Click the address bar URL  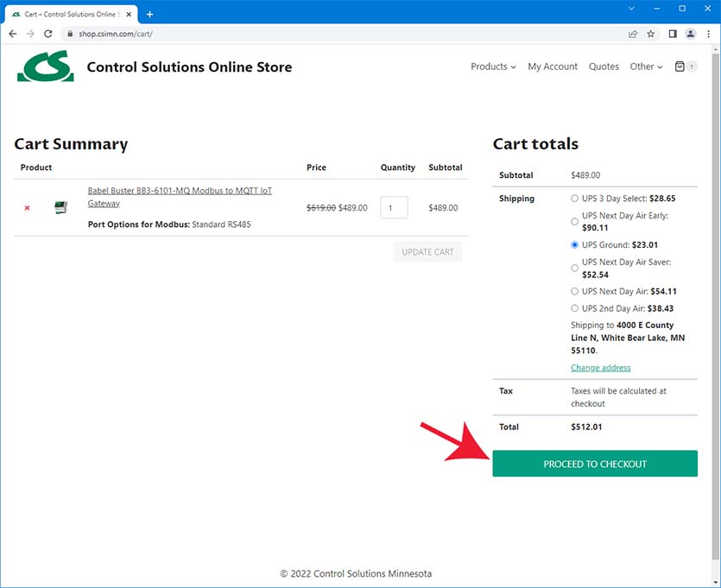pyautogui.click(x=116, y=34)
